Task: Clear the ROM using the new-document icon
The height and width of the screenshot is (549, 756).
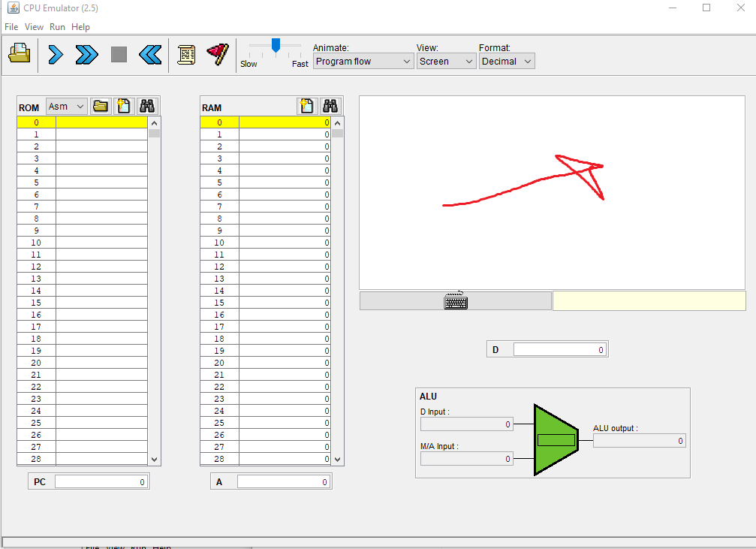Action: point(123,105)
